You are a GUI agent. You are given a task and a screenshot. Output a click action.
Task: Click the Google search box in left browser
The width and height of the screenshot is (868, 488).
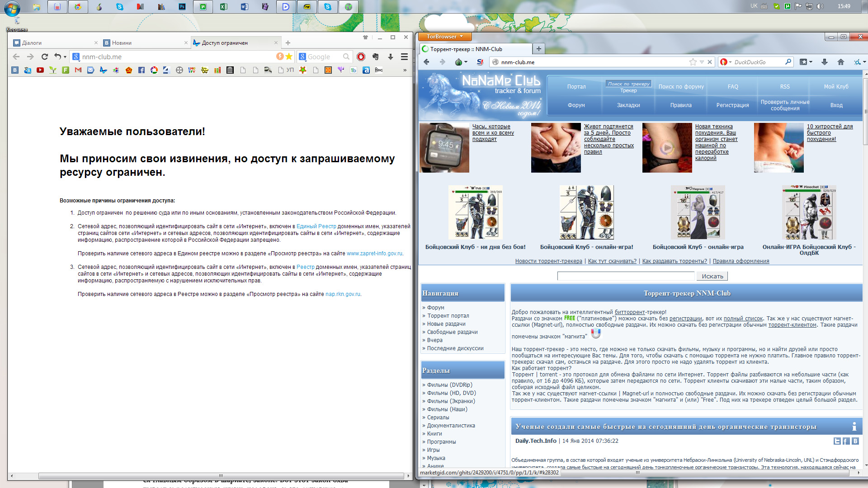point(324,57)
